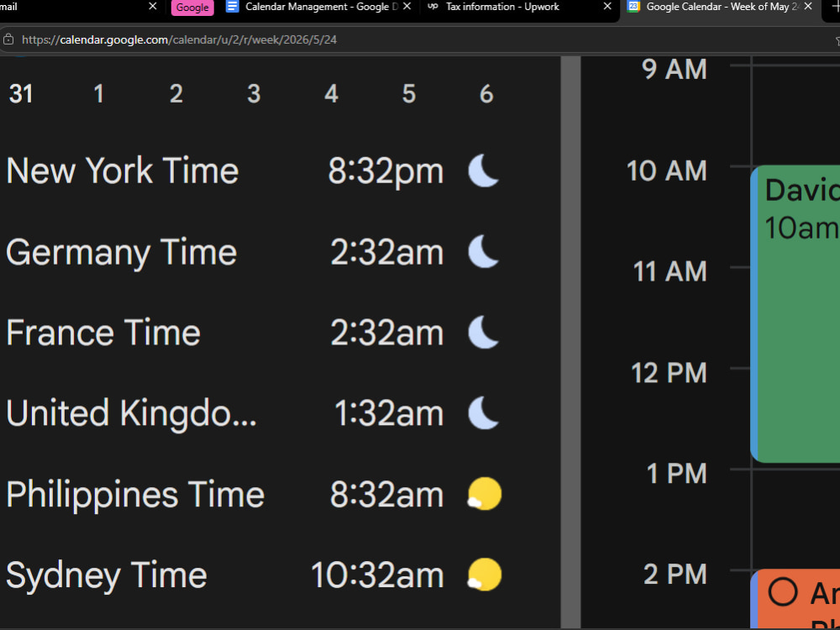Click the moon icon beside New York Time

pyautogui.click(x=484, y=171)
